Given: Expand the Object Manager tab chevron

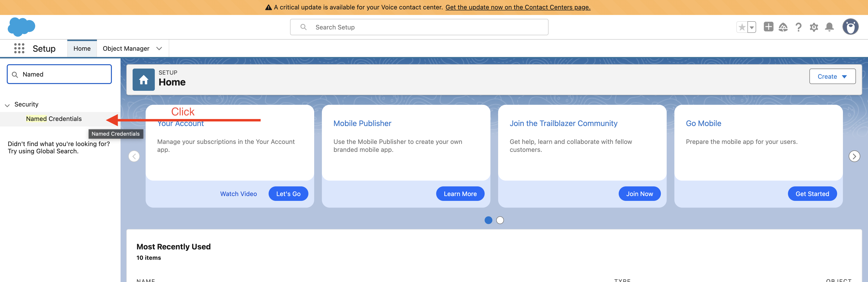Looking at the screenshot, I should pyautogui.click(x=159, y=49).
